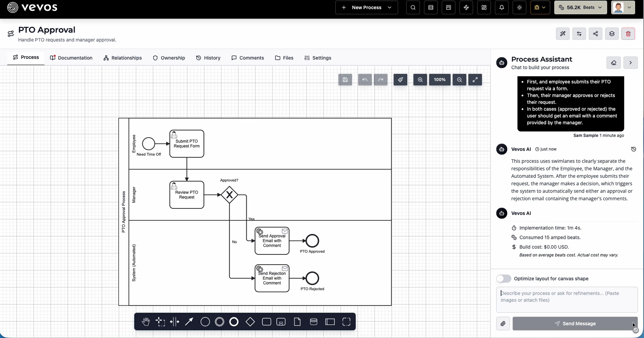This screenshot has height=338, width=644.
Task: Open the Ownership tab
Action: [169, 58]
